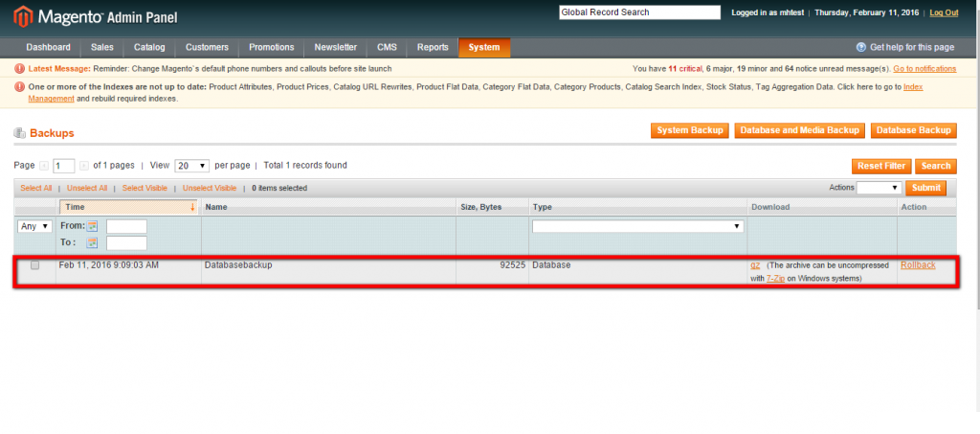Expand the per page view dropdown
The height and width of the screenshot is (434, 980).
click(x=191, y=166)
